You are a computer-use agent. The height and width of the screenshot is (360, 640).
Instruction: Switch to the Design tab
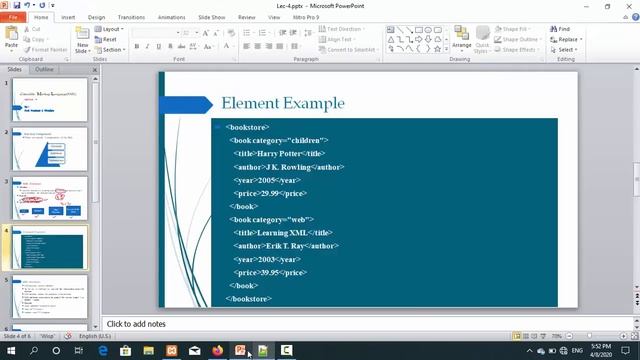[x=96, y=17]
